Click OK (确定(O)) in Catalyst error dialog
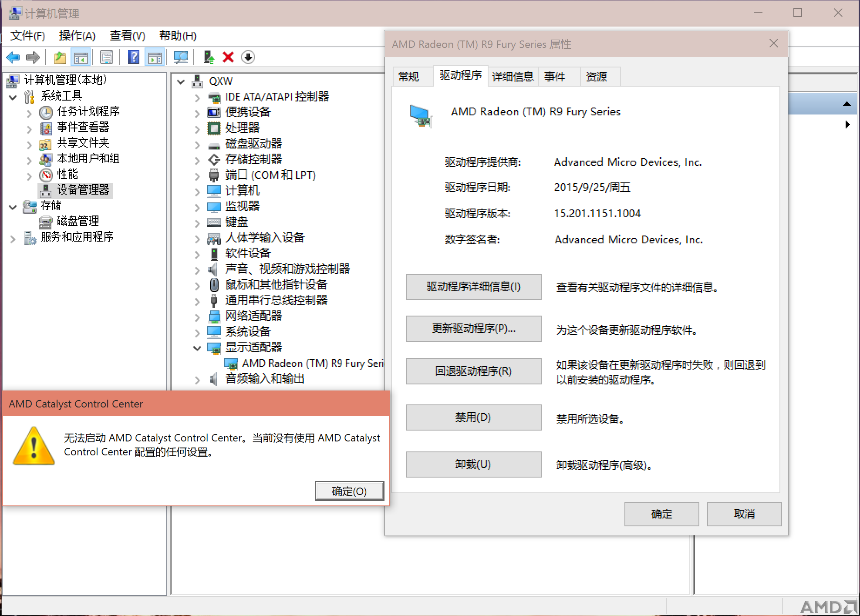 [349, 491]
